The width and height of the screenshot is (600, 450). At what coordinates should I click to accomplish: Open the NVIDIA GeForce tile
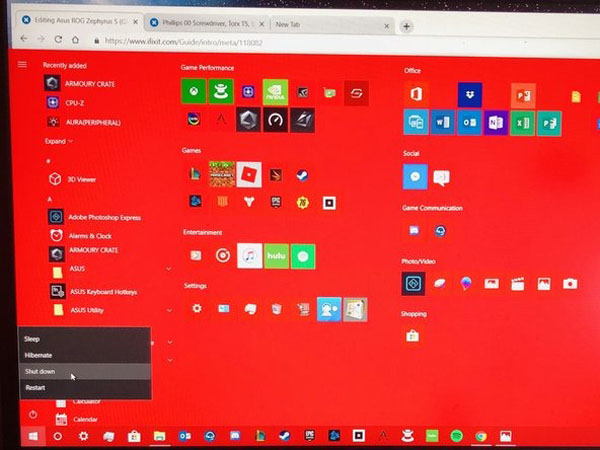pyautogui.click(x=276, y=92)
